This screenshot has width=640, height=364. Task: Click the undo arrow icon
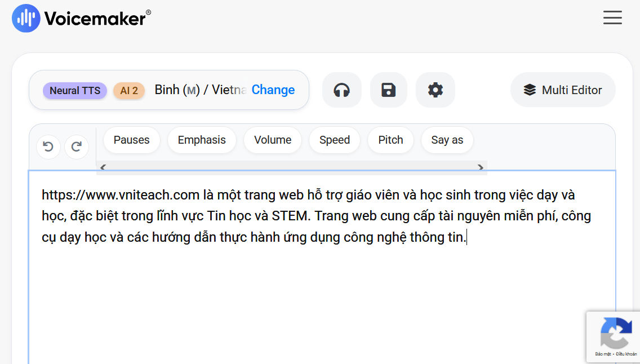[x=48, y=147]
